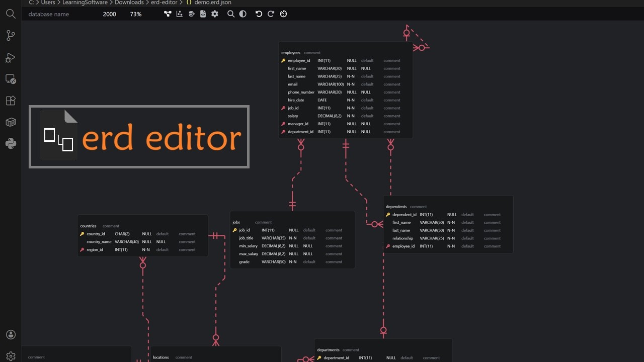Open the container box icon in activity bar
Image resolution: width=644 pixels, height=362 pixels.
[x=11, y=122]
